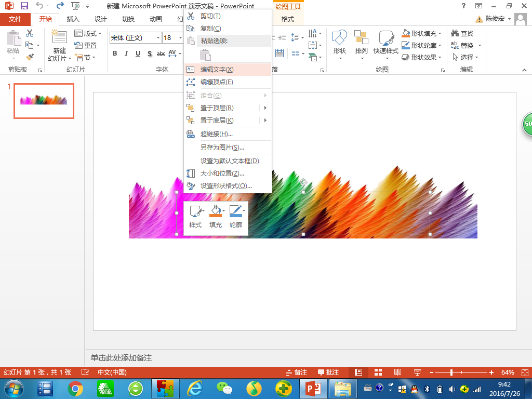Image resolution: width=532 pixels, height=399 pixels.
Task: Open Outline option in mini toolbar
Action: point(236,217)
